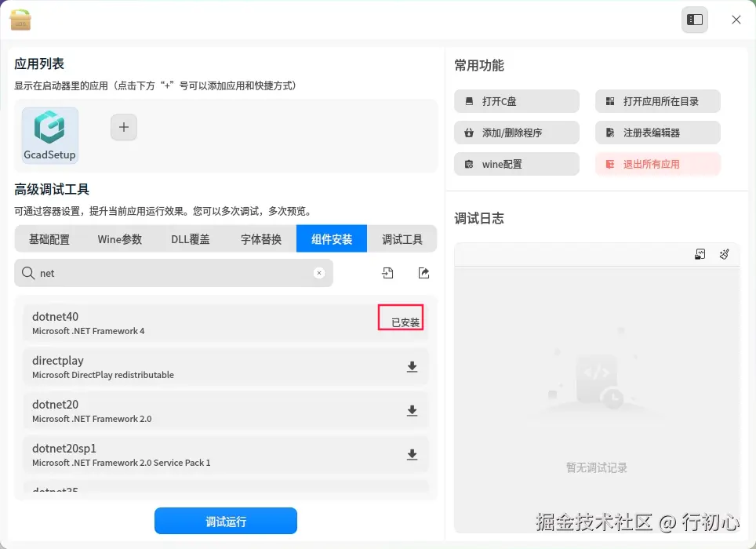Click the disk icon in 打开C盘 button
756x549 pixels.
click(x=469, y=101)
